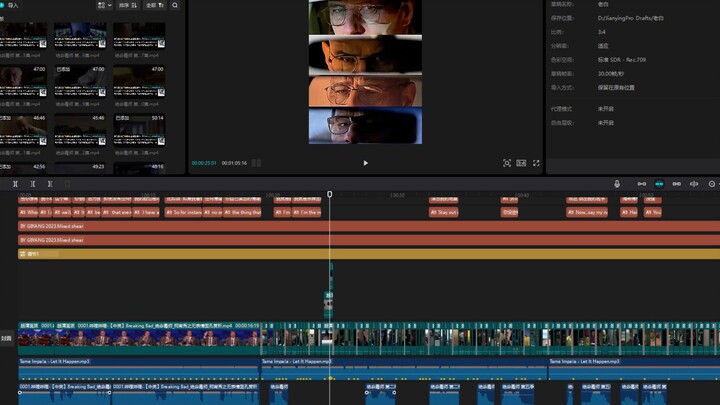720x405 pixels.
Task: Select the Breaking Bad mp4 main video clip
Action: (158, 338)
